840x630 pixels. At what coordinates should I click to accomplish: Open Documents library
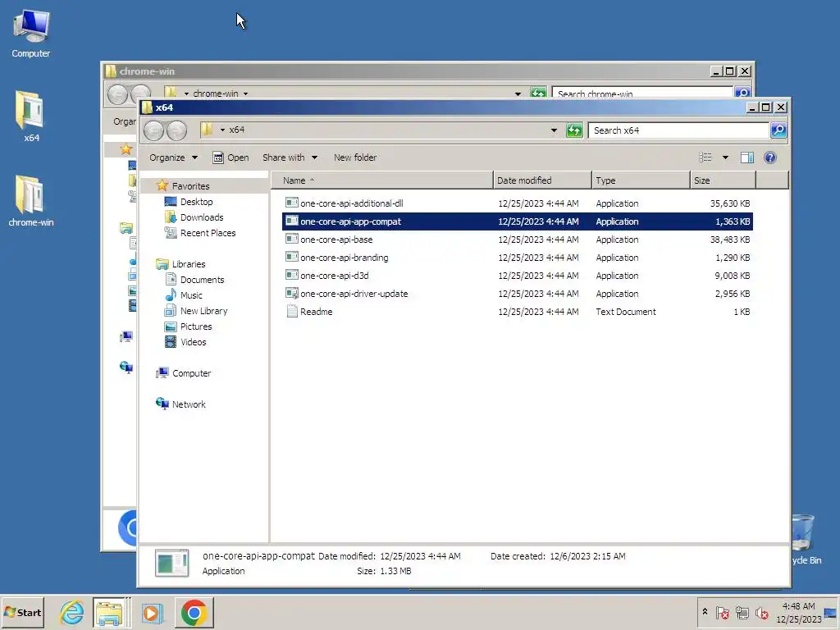[x=202, y=279]
